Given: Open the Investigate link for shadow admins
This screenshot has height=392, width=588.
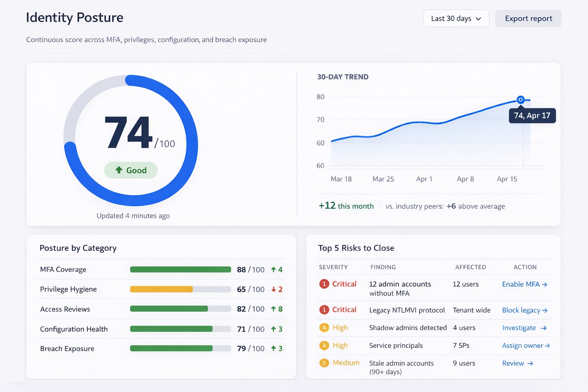Looking at the screenshot, I should [524, 328].
